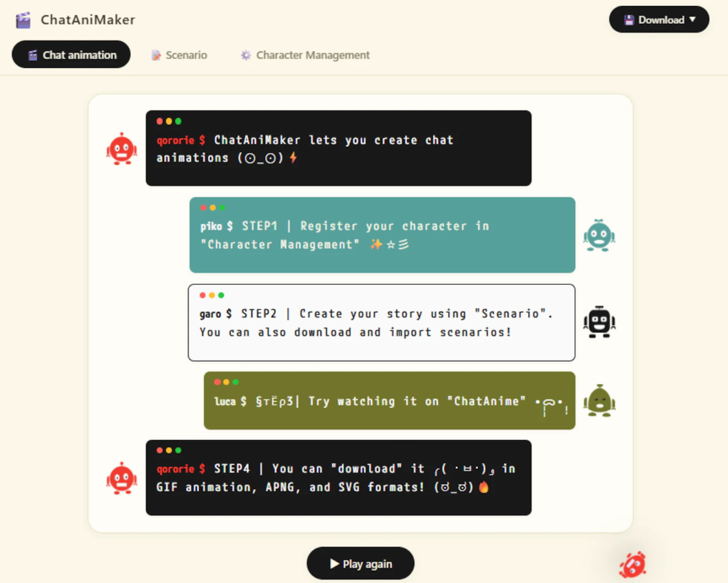Click garo's STEP2 white message bubble
Screen dimensions: 728x583
pos(382,323)
